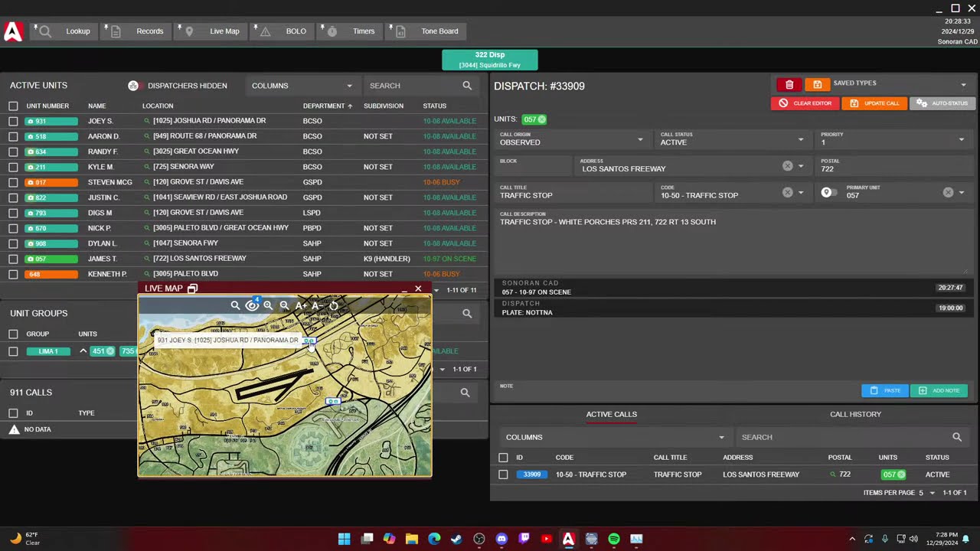Clear the Primary Unit field
This screenshot has width=980, height=551.
[948, 193]
